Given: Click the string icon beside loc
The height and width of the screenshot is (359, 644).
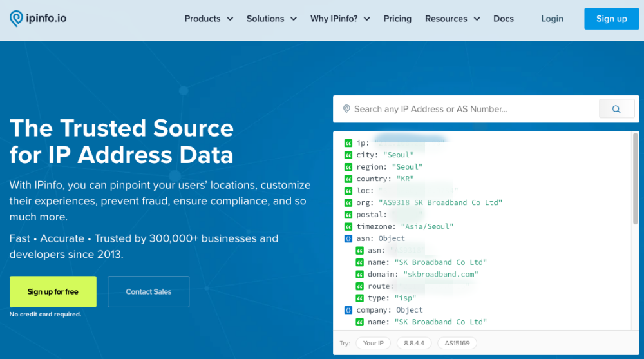Looking at the screenshot, I should point(348,191).
